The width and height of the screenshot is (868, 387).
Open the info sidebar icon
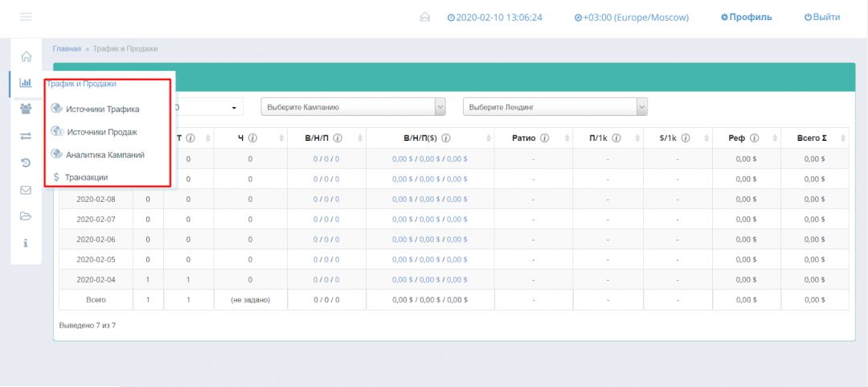pos(26,243)
